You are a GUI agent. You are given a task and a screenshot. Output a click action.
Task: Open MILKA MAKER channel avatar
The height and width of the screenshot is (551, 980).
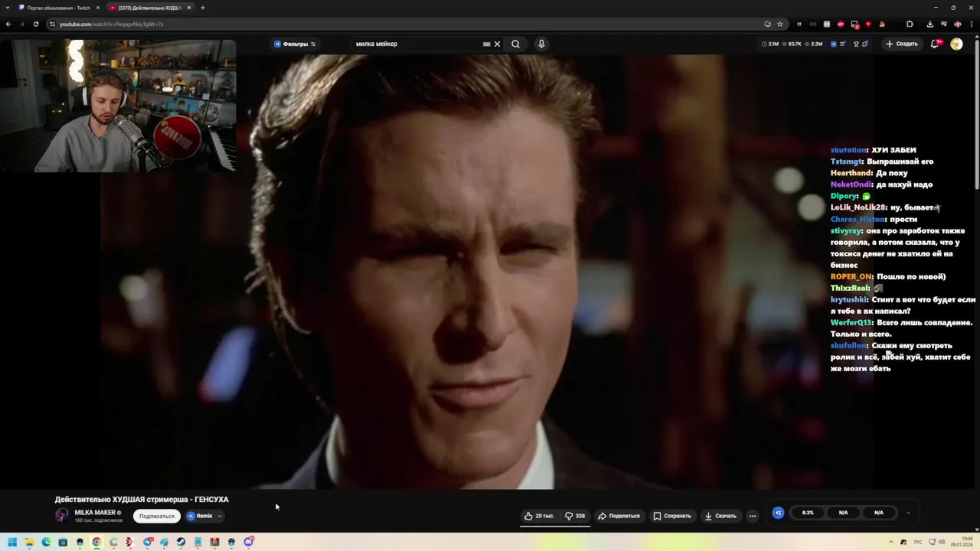(62, 515)
